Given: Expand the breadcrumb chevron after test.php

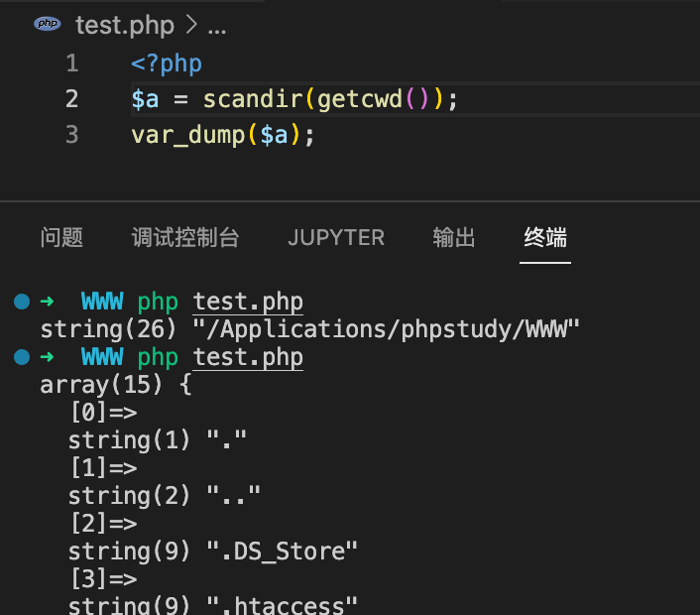Looking at the screenshot, I should click(191, 25).
